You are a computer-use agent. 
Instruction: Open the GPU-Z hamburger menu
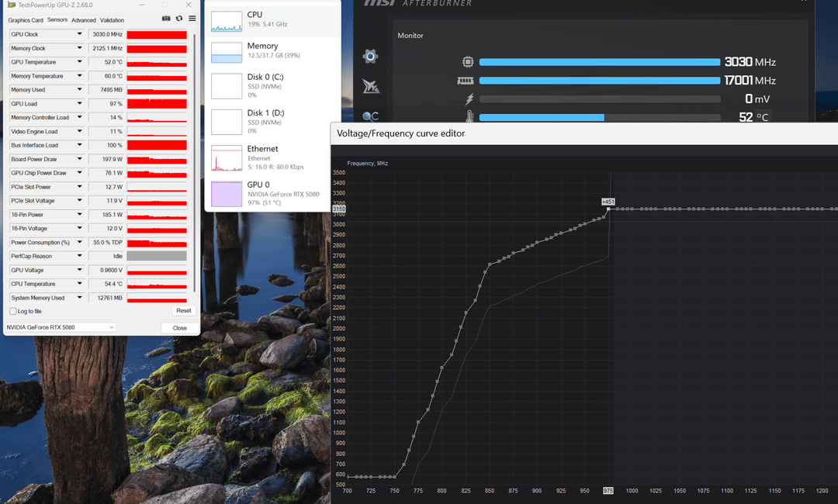coord(192,19)
